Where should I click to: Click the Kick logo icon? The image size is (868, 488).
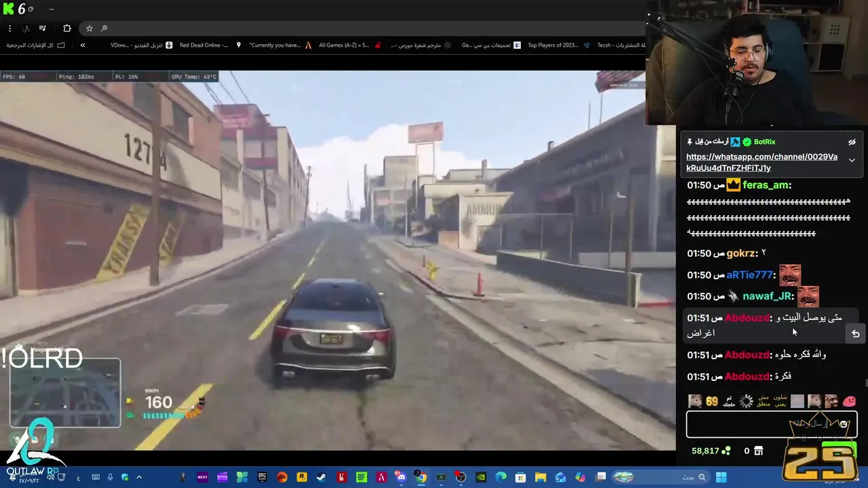point(8,9)
